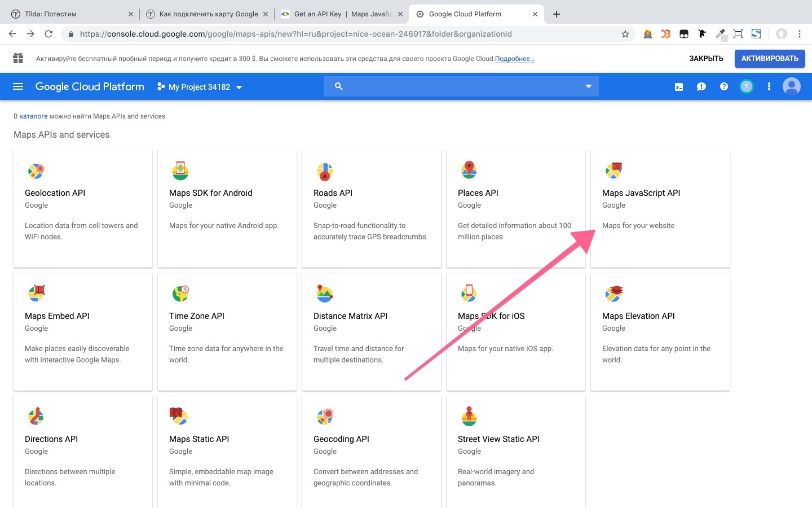Click the Maps SDK for Android icon
Image resolution: width=812 pixels, height=508 pixels.
pyautogui.click(x=180, y=170)
